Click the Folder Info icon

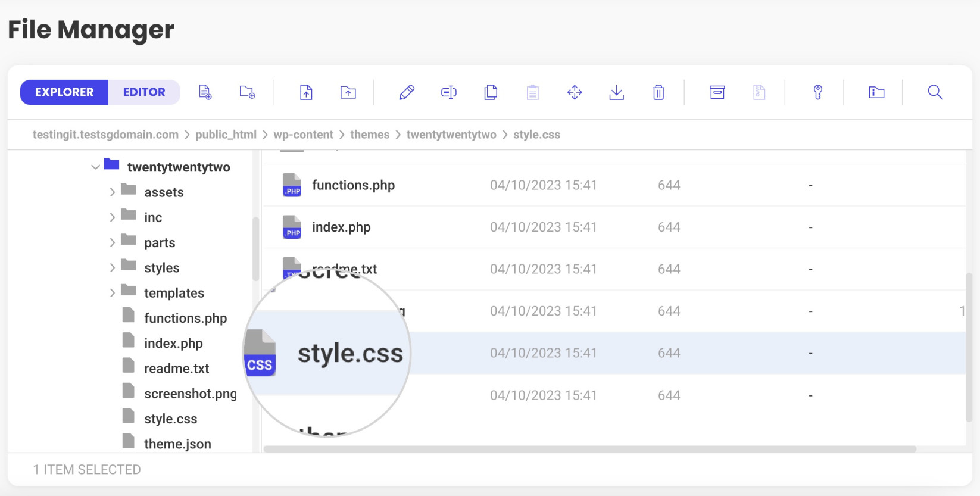(x=876, y=92)
